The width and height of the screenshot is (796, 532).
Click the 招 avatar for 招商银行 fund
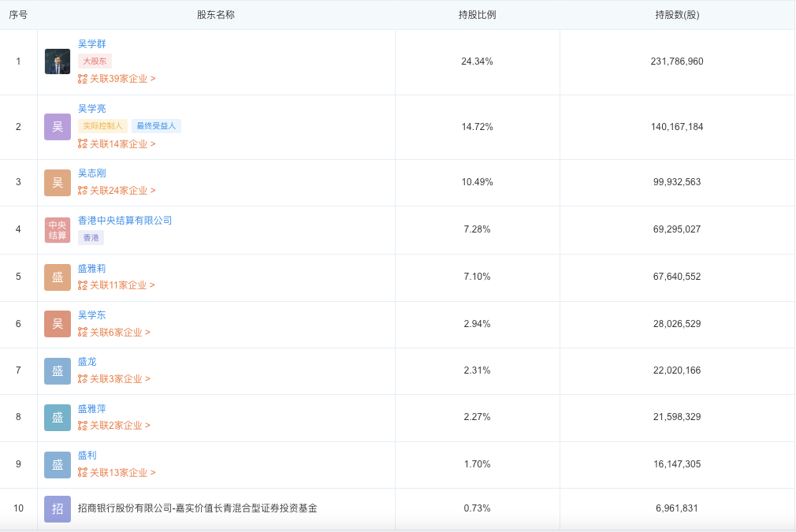coord(58,509)
